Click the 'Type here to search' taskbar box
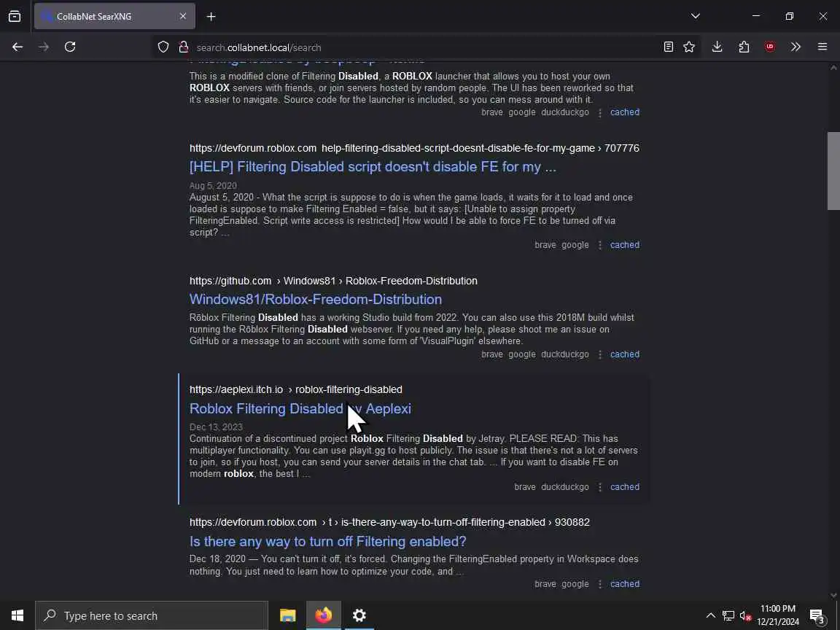 pos(152,615)
